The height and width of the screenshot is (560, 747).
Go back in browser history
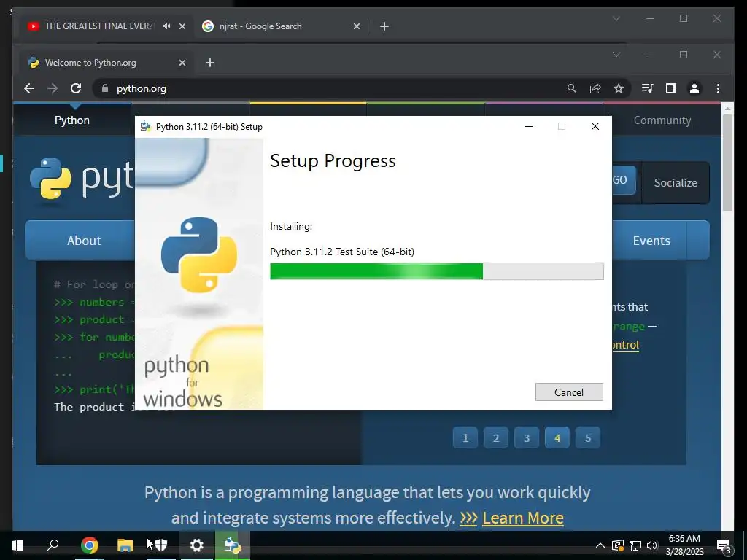click(x=29, y=88)
